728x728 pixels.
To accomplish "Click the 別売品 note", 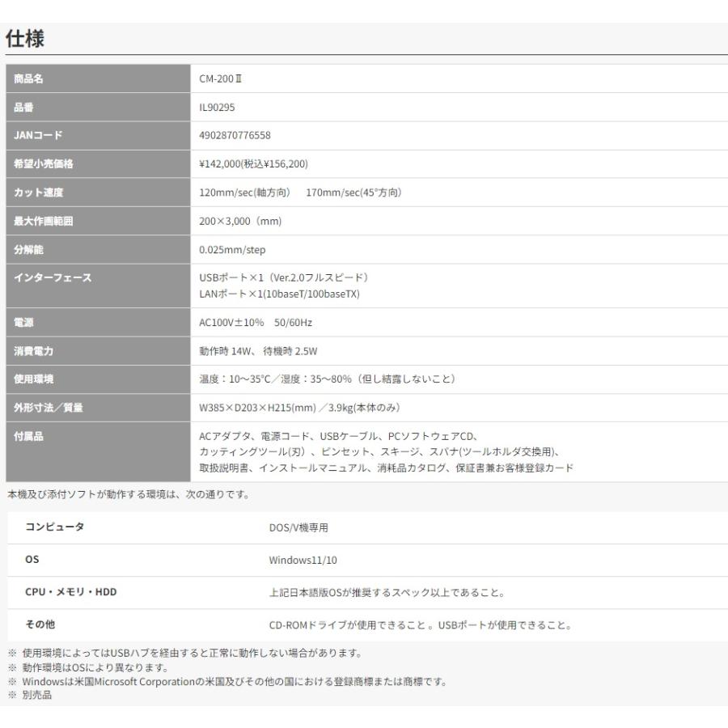I will click(30, 695).
